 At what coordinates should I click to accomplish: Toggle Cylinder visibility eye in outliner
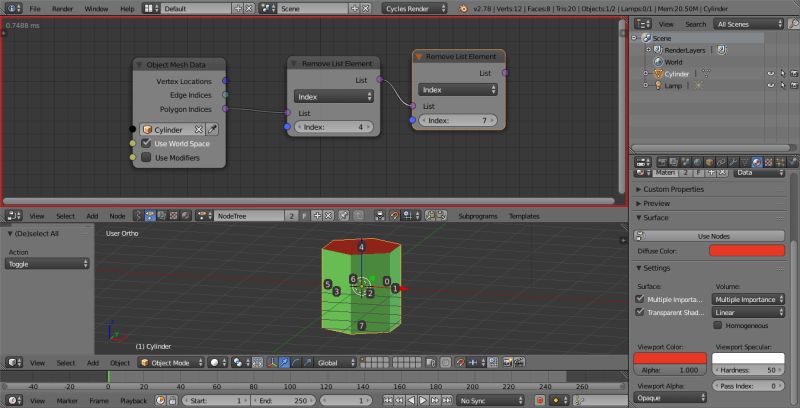point(771,74)
